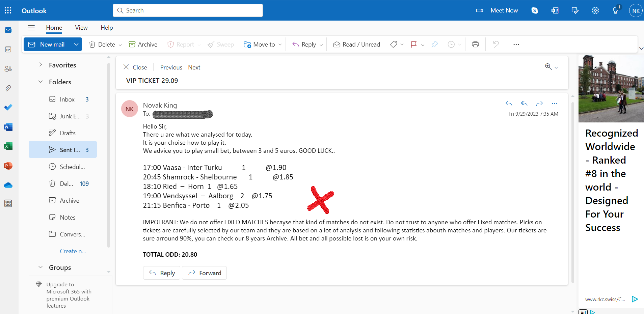Screen dimensions: 644x314
Task: Open the New mail dropdown arrow
Action: point(76,44)
